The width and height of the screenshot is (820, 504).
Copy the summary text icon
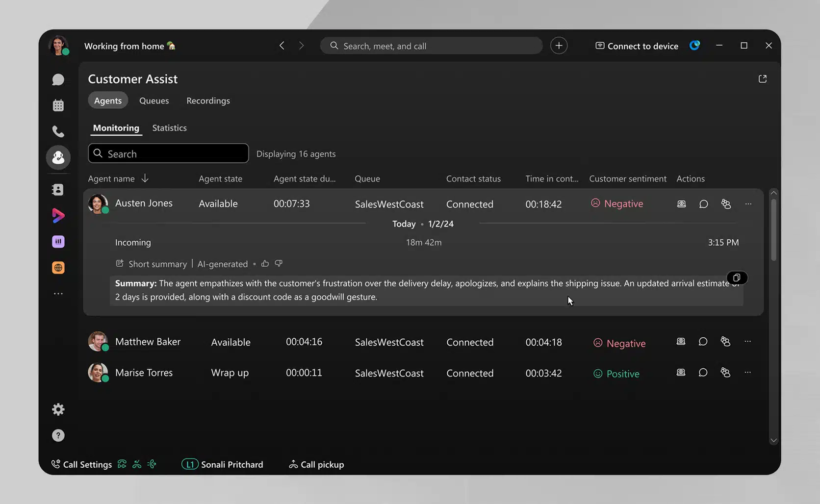737,278
